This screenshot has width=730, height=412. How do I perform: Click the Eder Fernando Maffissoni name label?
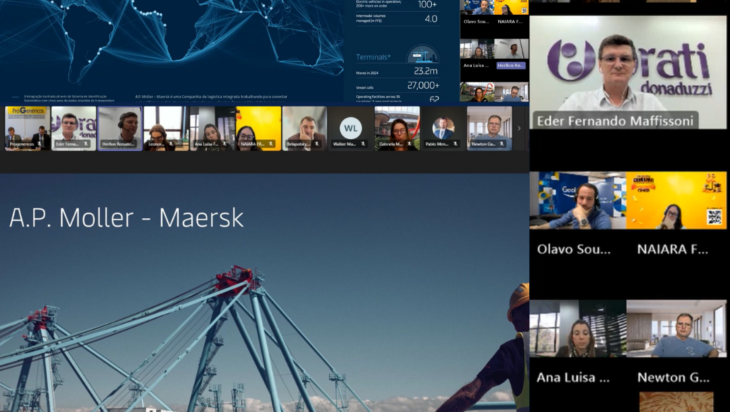tap(615, 121)
